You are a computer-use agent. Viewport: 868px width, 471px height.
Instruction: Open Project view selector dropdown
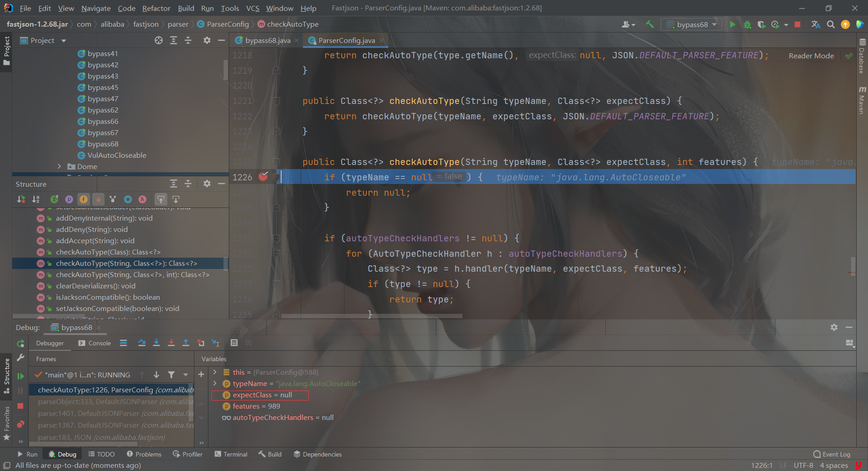43,41
